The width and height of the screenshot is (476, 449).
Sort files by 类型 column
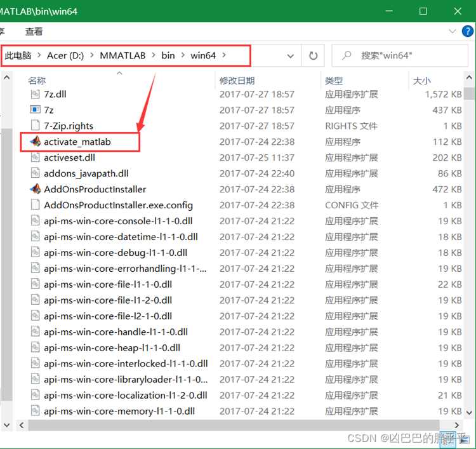[x=334, y=81]
